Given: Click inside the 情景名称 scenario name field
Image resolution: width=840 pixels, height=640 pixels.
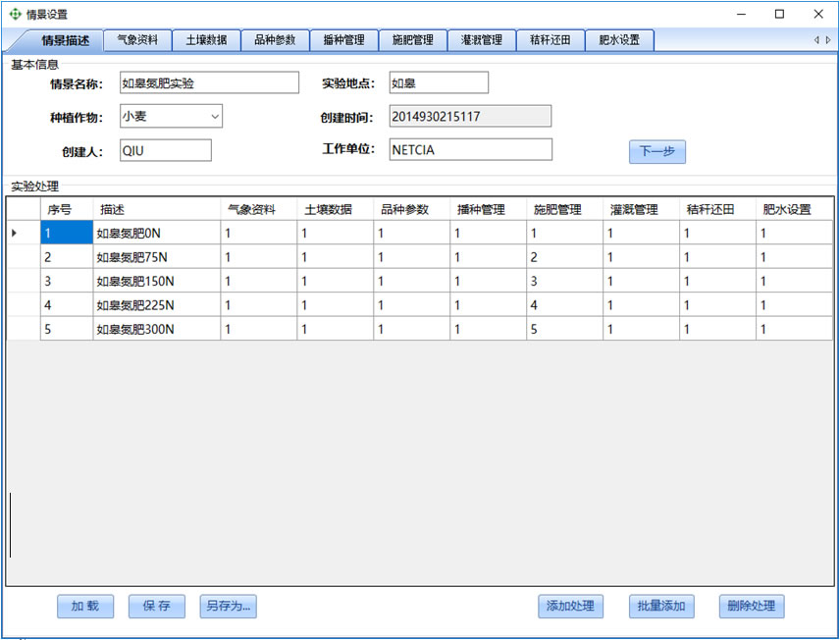Looking at the screenshot, I should (x=208, y=82).
